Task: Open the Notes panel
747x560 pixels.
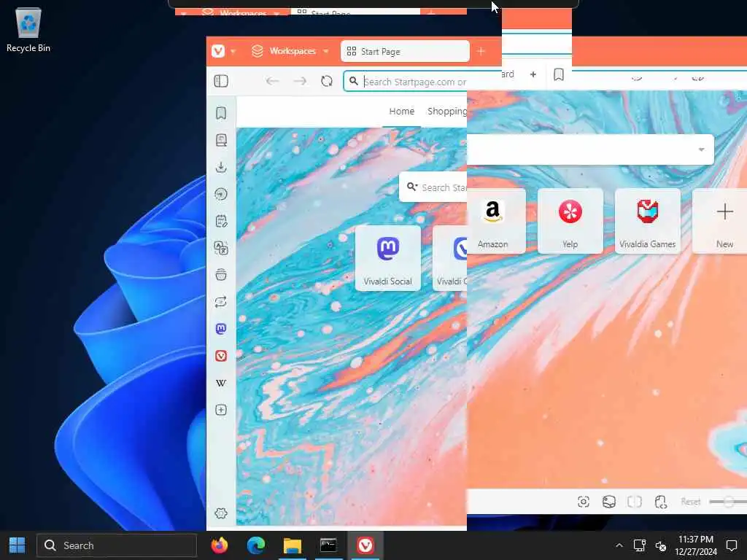Action: [x=221, y=221]
